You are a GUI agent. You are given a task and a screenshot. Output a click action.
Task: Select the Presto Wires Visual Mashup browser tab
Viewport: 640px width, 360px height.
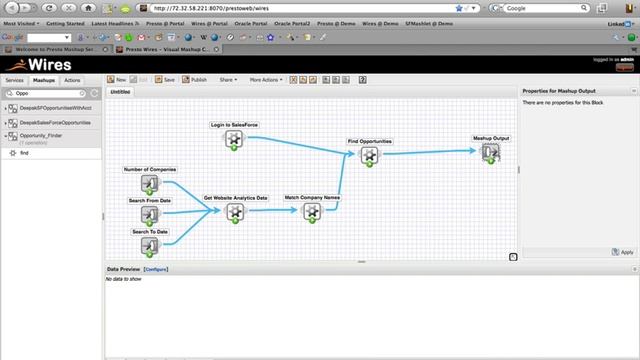tap(167, 49)
